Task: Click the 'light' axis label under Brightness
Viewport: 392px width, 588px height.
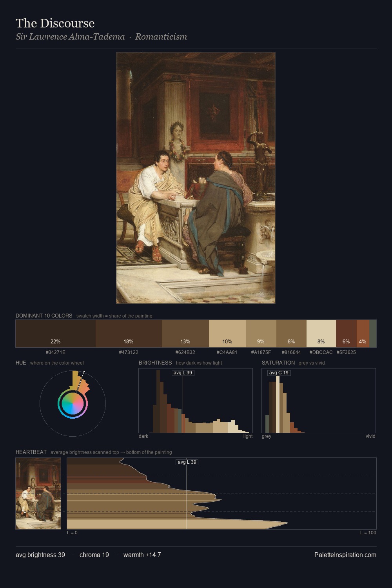Action: (x=248, y=436)
